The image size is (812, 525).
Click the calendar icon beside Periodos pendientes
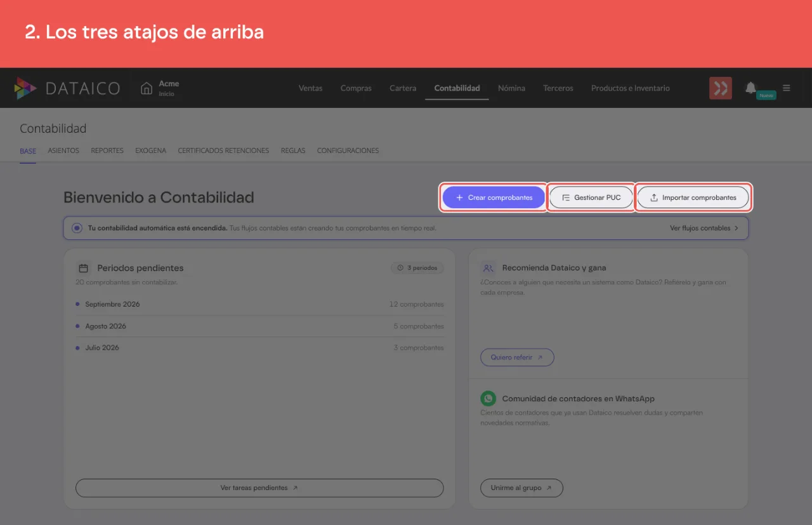click(83, 268)
